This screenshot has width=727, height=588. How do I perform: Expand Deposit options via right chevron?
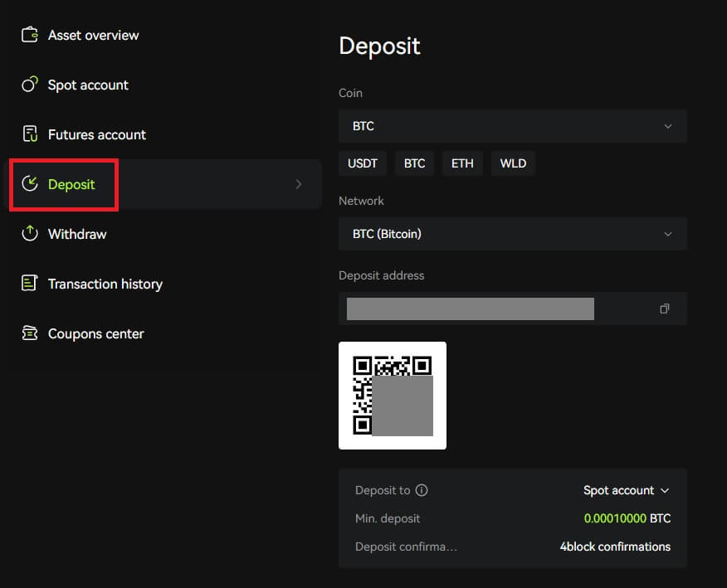299,184
